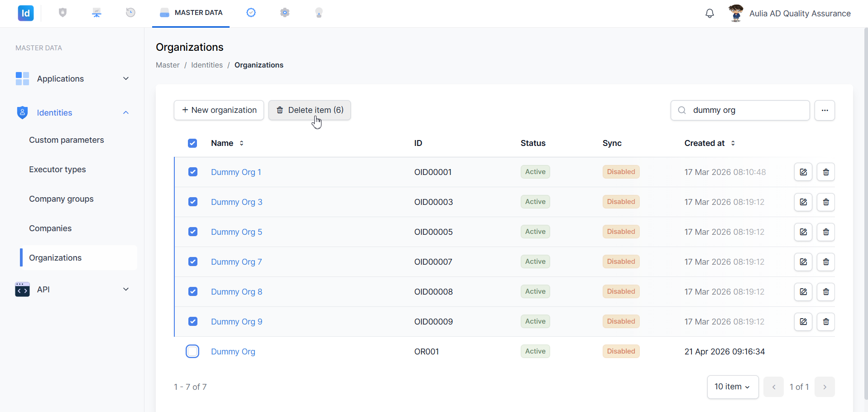This screenshot has width=868, height=412.
Task: Uncheck Dummy Org 5 checkbox
Action: (193, 232)
